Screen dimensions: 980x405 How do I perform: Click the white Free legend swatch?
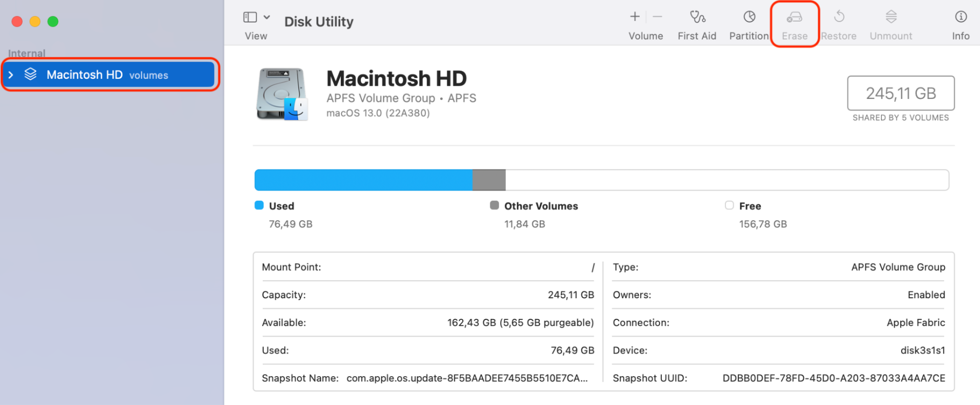(x=729, y=205)
